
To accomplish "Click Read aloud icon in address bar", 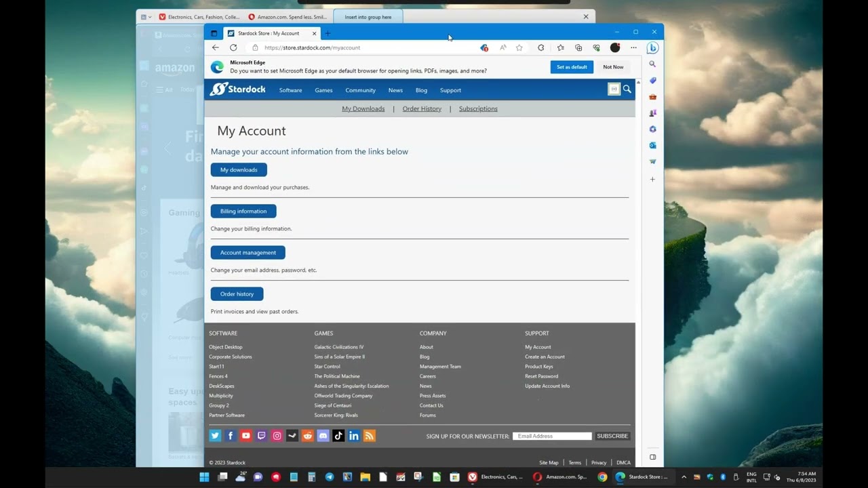I will 502,47.
